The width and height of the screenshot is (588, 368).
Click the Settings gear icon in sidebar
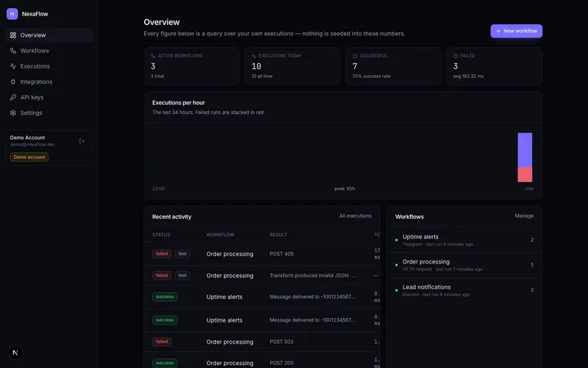pyautogui.click(x=13, y=113)
